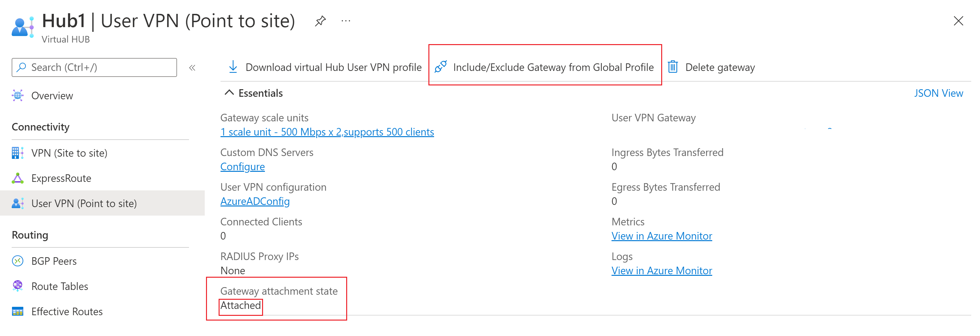Click the Route Tables icon
980x336 pixels.
pos(18,286)
